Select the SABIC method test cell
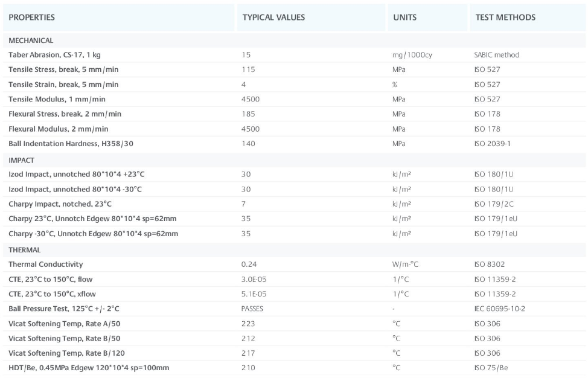Image resolution: width=588 pixels, height=378 pixels. pos(496,55)
